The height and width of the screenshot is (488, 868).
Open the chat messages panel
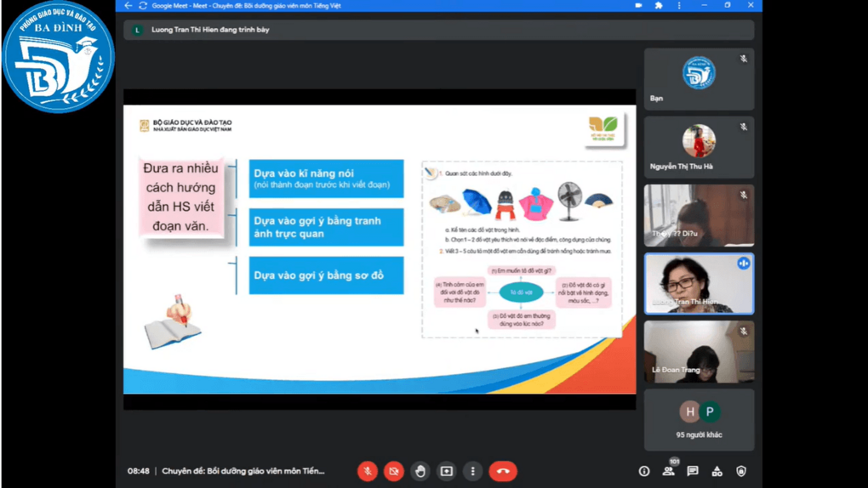coord(693,471)
